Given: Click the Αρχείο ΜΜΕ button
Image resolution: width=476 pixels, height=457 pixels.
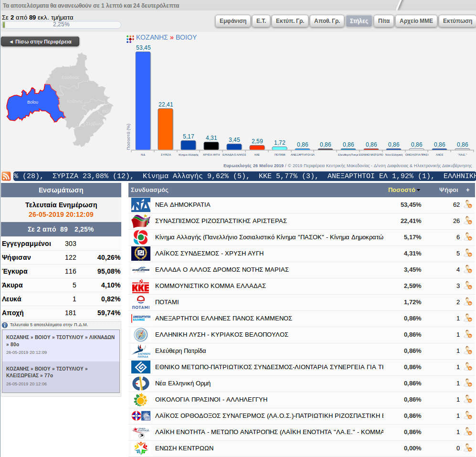Looking at the screenshot, I should click(416, 21).
